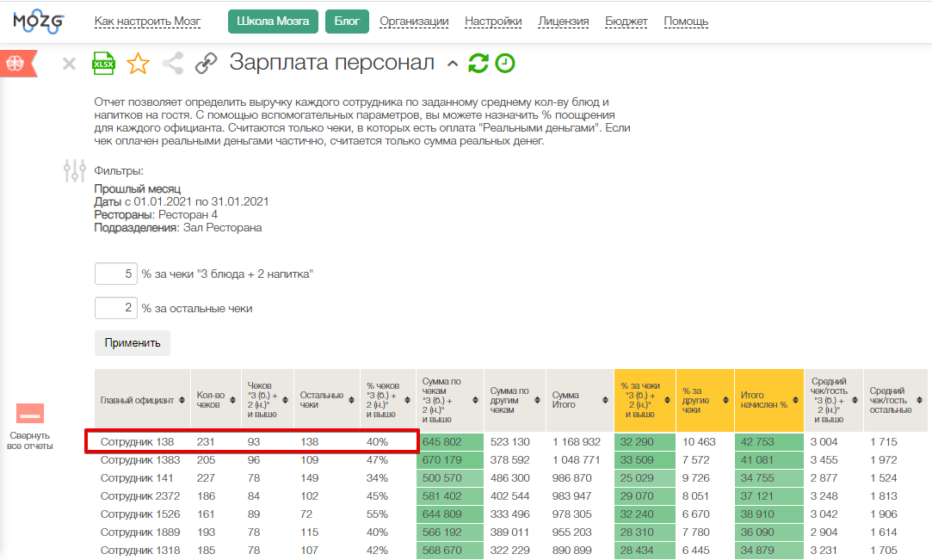Copy the report link with the chain icon
Viewport: 932px width, 560px height.
coord(207,64)
